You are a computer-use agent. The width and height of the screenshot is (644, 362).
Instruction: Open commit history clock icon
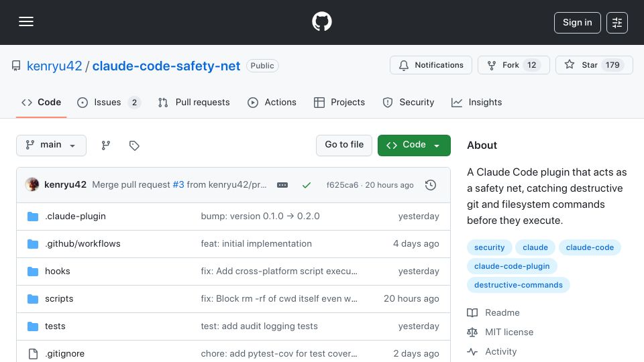pos(431,185)
